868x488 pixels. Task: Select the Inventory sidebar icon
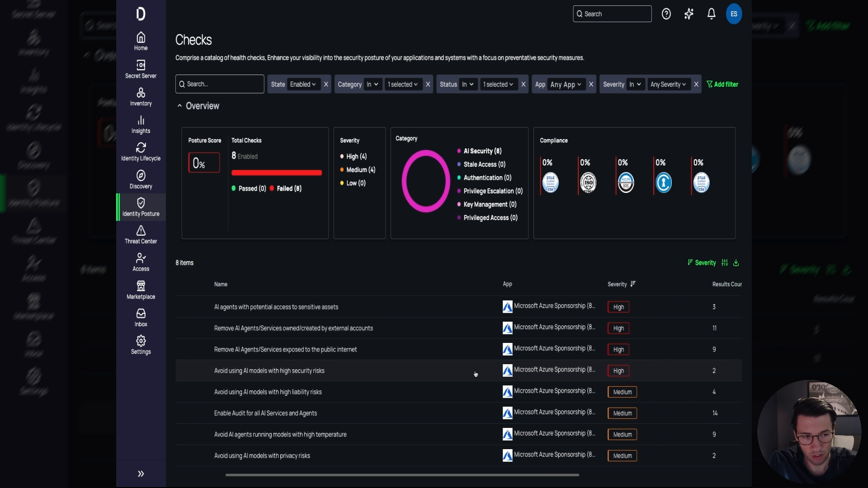(141, 97)
